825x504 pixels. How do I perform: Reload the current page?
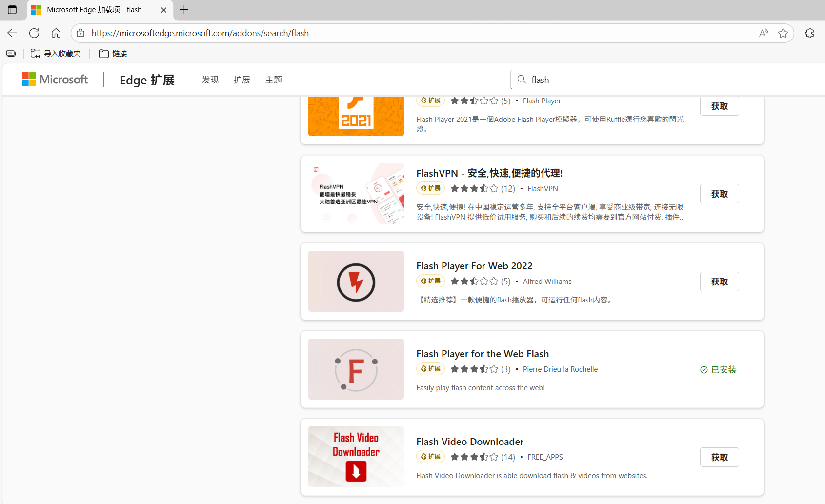[34, 33]
